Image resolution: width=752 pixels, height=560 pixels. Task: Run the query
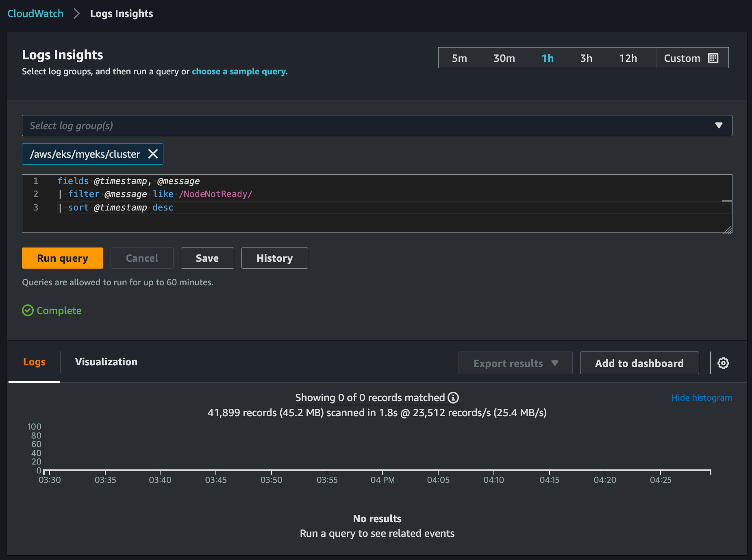tap(63, 258)
